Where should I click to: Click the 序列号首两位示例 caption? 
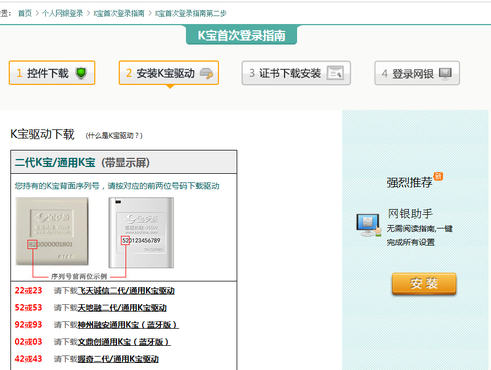79,276
